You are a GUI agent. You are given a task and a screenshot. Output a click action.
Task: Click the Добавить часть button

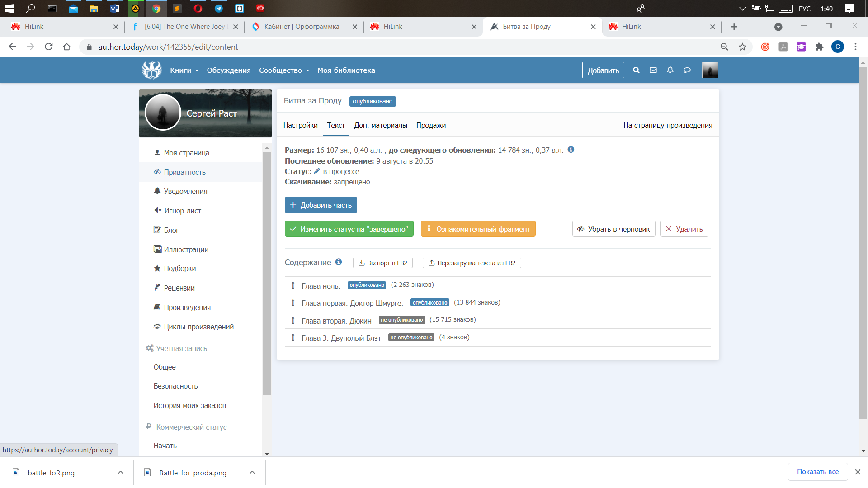pyautogui.click(x=321, y=205)
